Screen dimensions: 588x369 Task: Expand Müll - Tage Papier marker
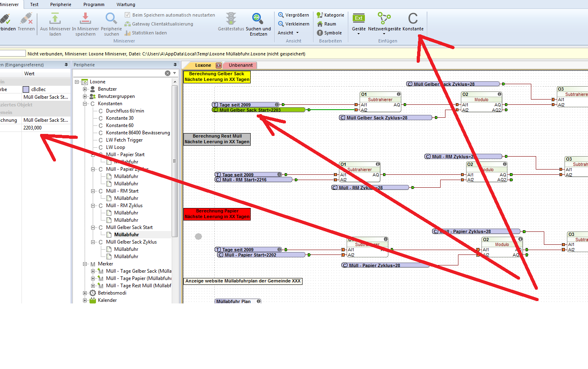point(93,278)
